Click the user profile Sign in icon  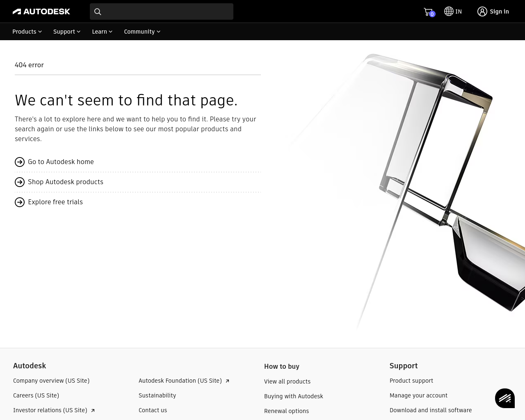click(x=482, y=11)
